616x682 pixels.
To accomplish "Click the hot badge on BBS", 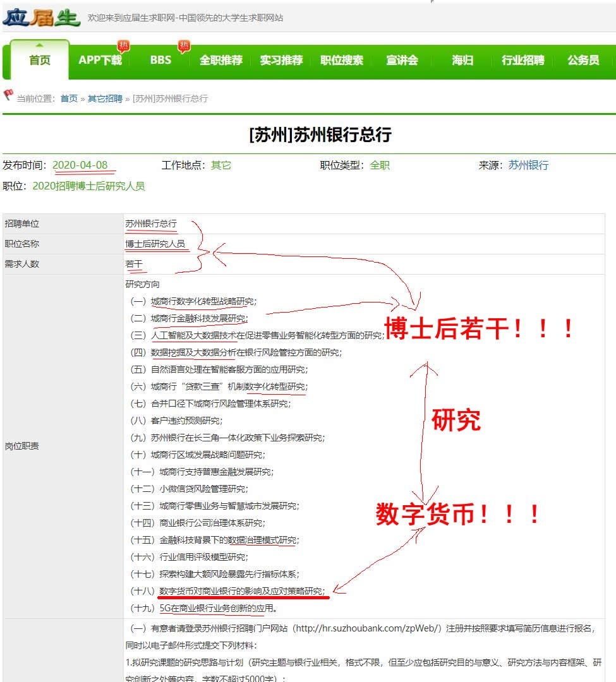I will coord(184,45).
